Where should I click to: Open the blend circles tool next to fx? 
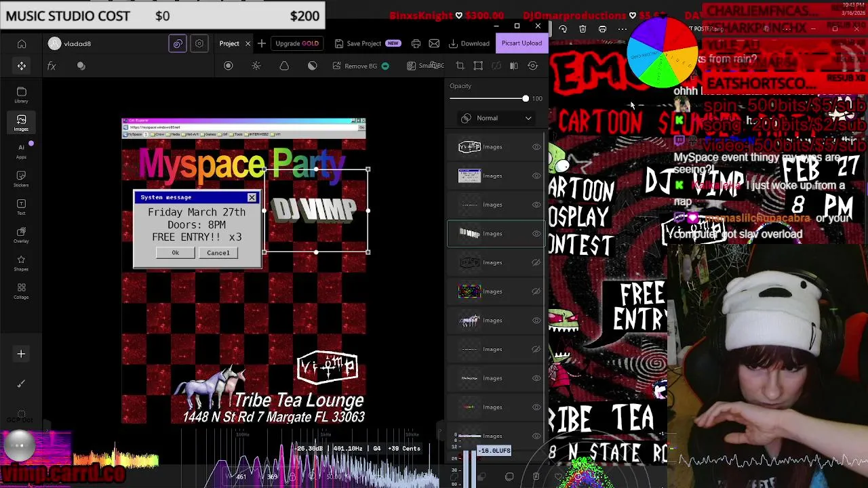coord(81,66)
